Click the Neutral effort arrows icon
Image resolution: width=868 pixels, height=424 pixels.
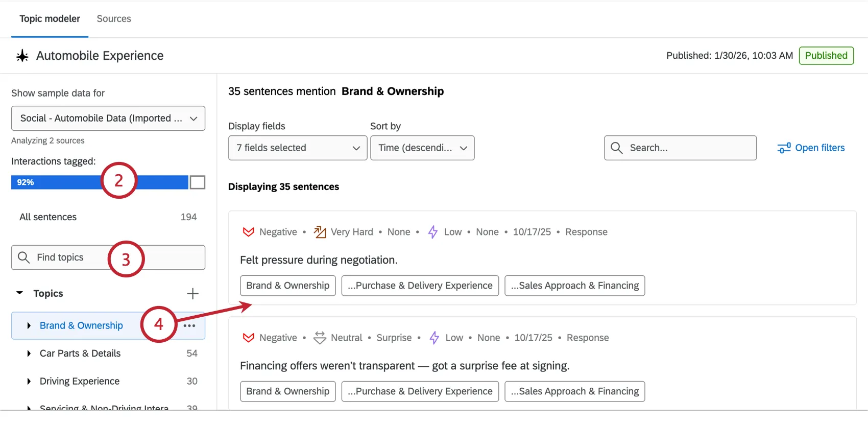[320, 338]
